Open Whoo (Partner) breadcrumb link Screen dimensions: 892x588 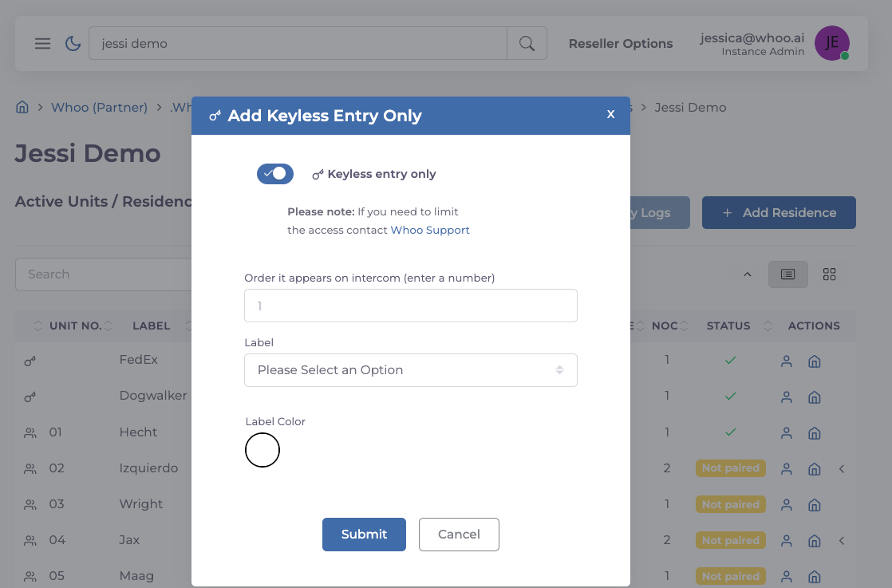99,108
